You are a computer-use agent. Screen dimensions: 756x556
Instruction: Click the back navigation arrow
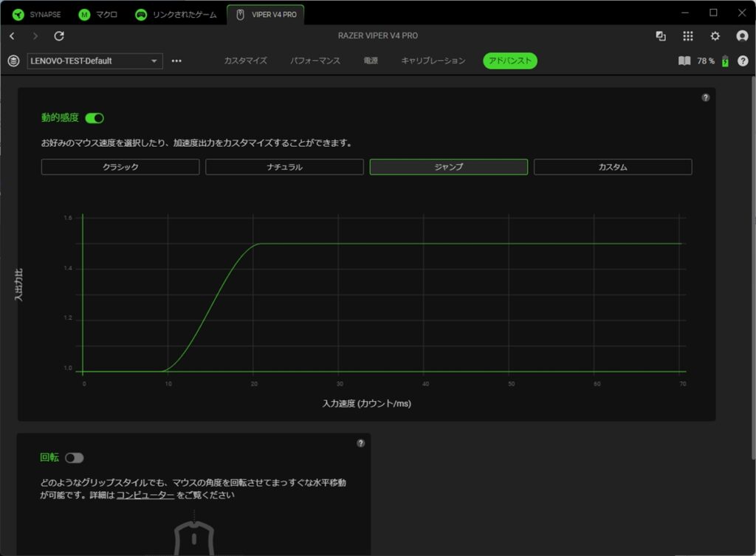(12, 36)
